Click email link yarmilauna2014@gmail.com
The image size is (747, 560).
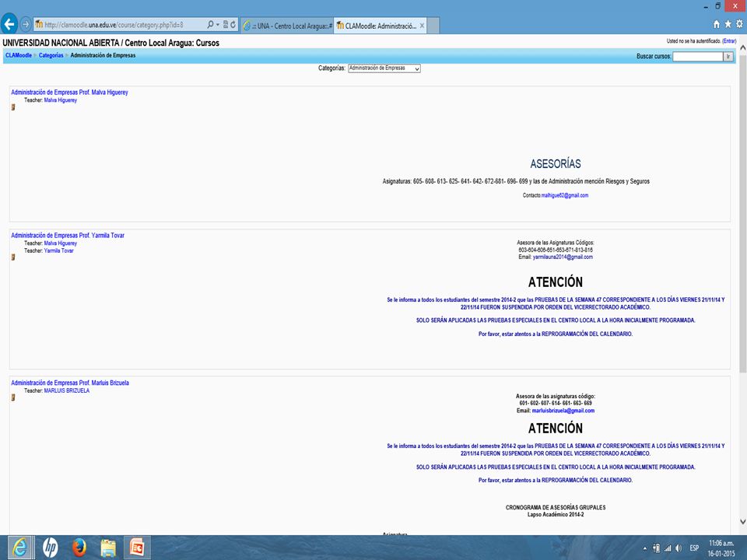[563, 257]
